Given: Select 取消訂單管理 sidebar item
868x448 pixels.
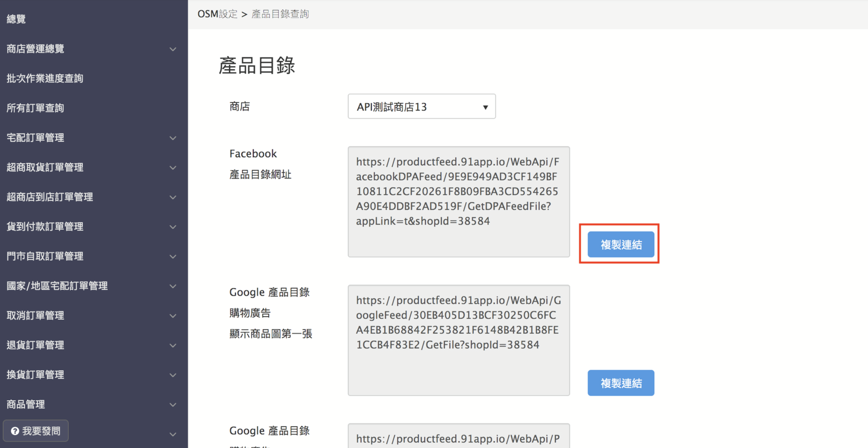Looking at the screenshot, I should click(x=35, y=316).
